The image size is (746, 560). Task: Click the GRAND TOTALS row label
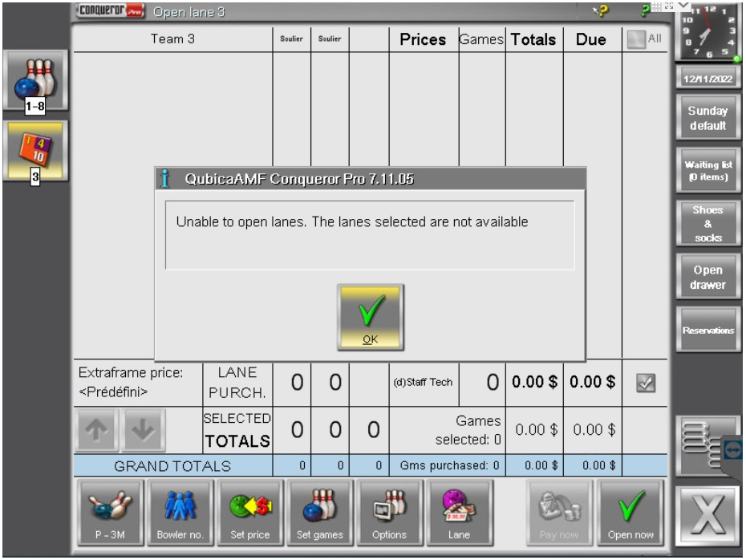(x=172, y=466)
